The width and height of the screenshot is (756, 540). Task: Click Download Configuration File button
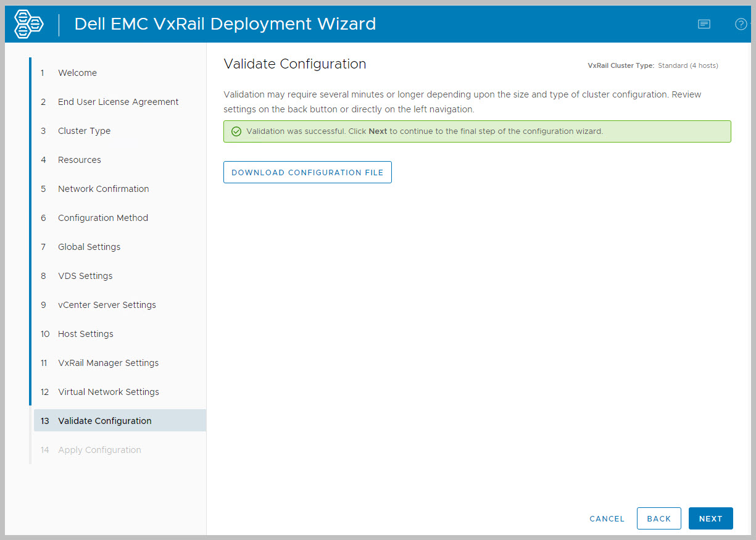pyautogui.click(x=307, y=173)
